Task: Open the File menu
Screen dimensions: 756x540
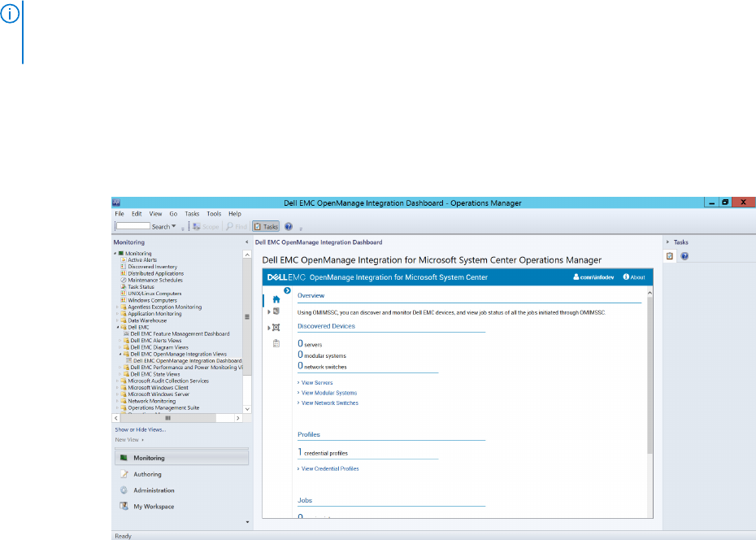Action: point(119,214)
